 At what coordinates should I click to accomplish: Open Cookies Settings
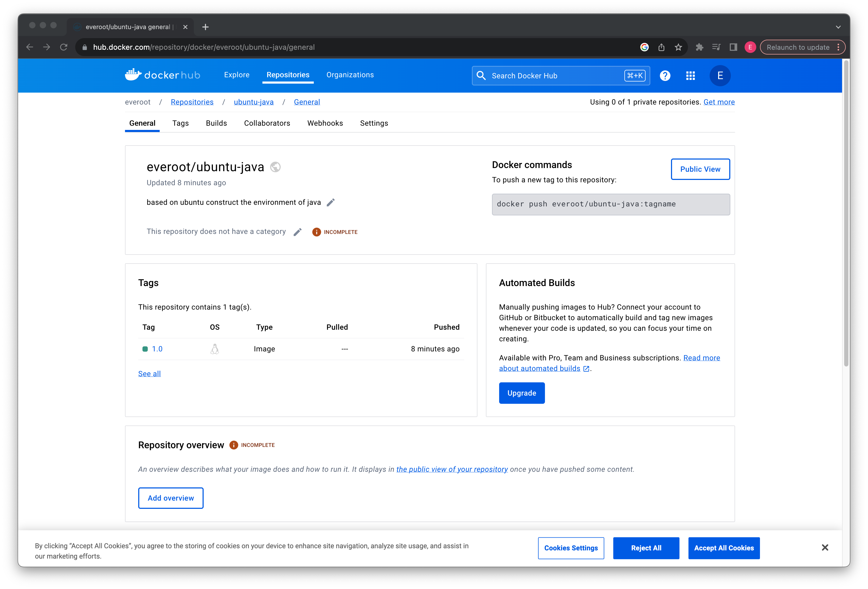[x=571, y=548]
